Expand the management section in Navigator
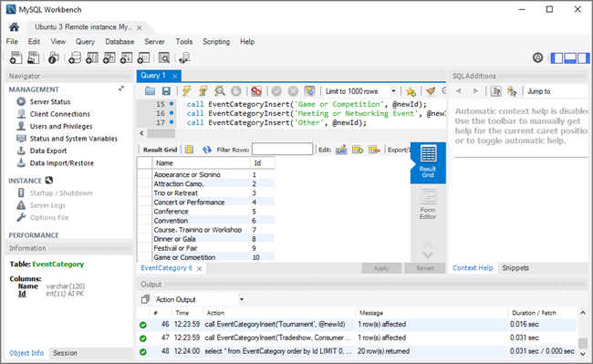This screenshot has width=593, height=364. [x=121, y=88]
